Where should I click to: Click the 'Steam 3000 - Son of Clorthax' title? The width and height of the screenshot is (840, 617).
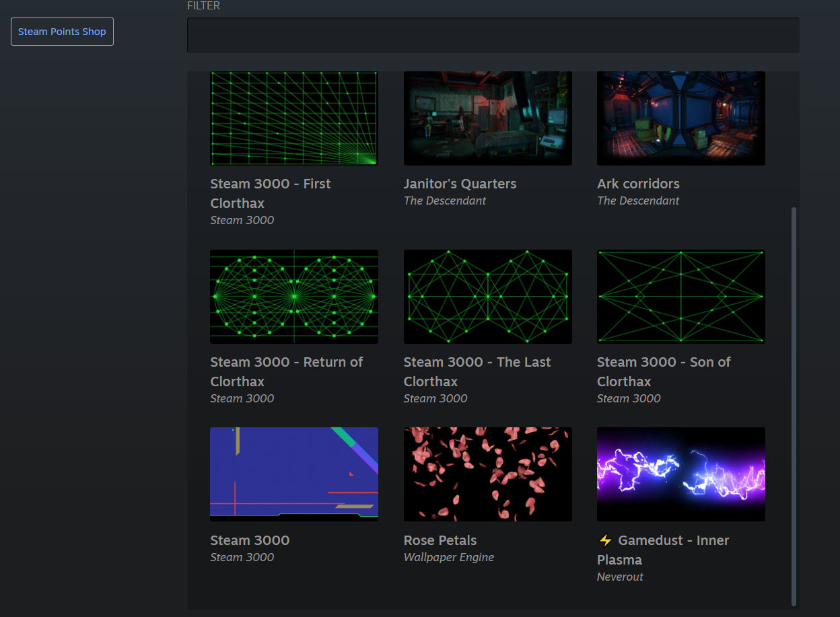[664, 371]
